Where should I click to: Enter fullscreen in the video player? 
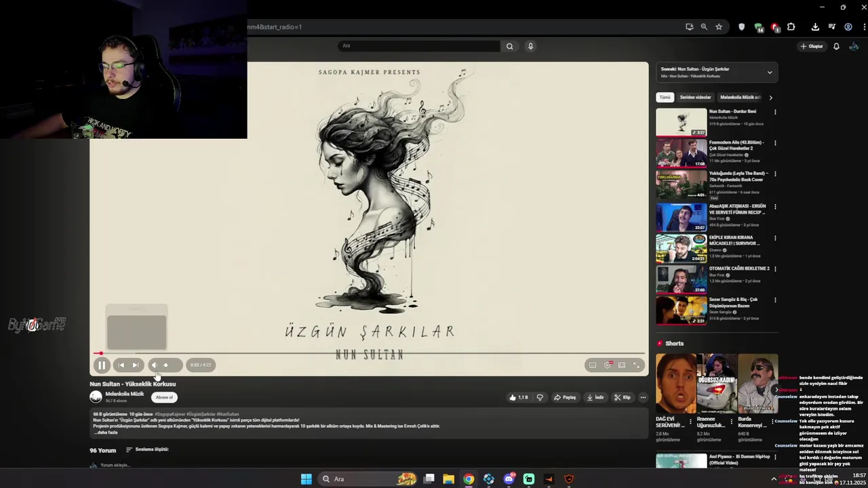637,365
